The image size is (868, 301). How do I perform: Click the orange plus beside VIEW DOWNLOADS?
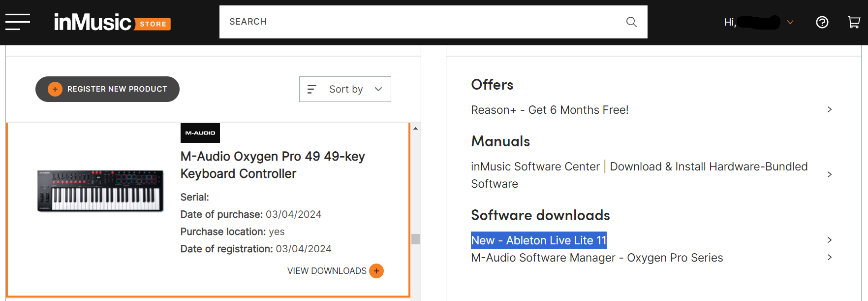pyautogui.click(x=376, y=271)
